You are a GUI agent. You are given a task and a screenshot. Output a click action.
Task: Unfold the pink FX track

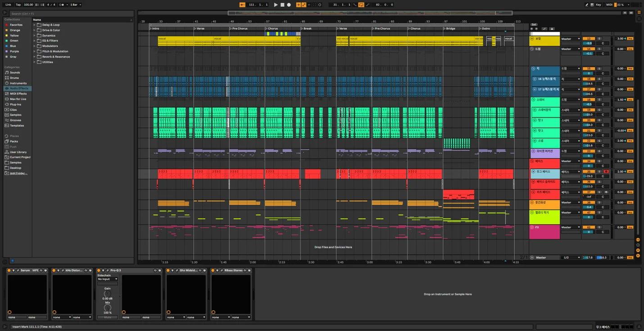[x=532, y=227]
